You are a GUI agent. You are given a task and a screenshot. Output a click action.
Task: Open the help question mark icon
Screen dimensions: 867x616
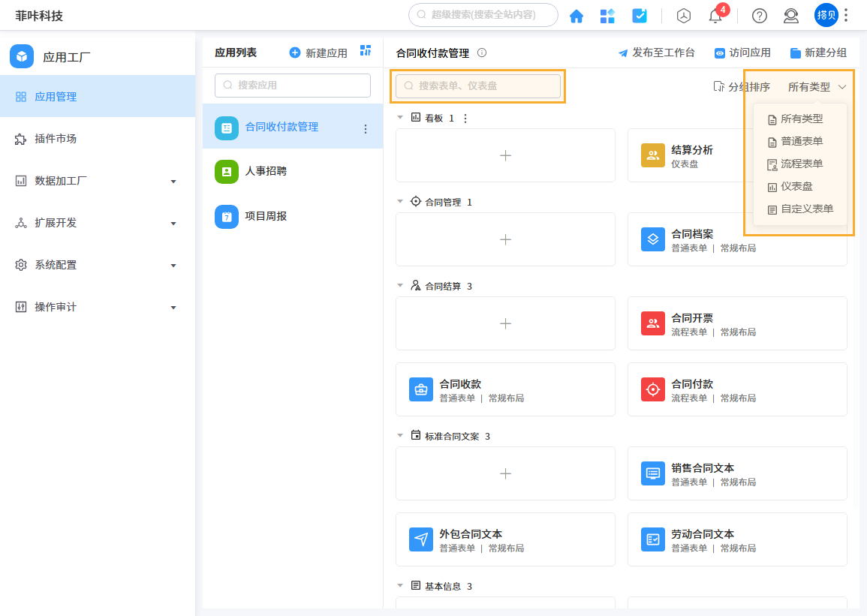[x=759, y=15]
